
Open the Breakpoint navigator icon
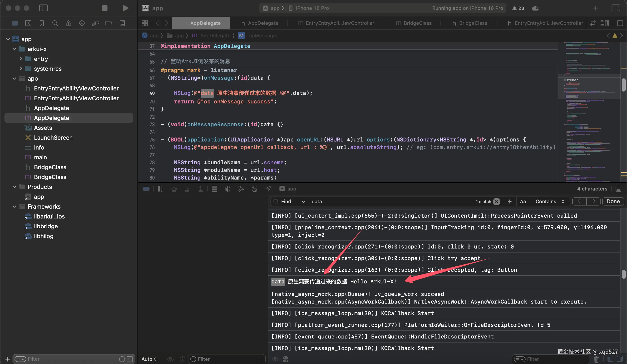coord(109,23)
